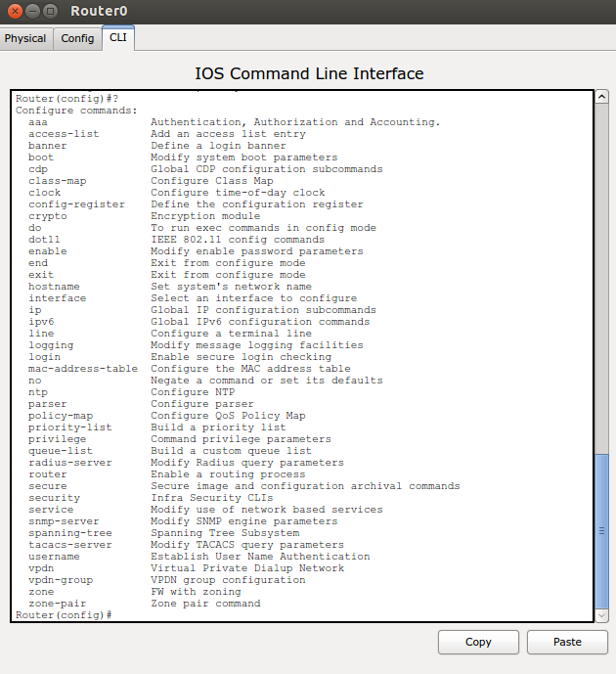Open the Config tab
616x674 pixels.
click(x=77, y=38)
